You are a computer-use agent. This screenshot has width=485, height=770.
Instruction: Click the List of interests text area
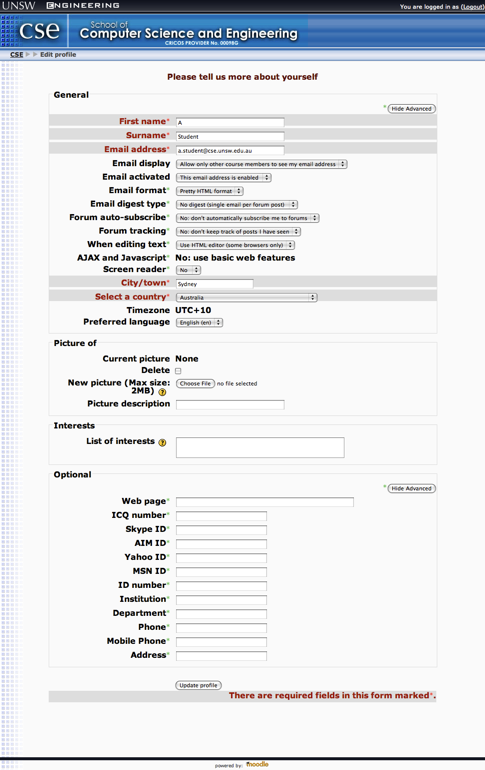pyautogui.click(x=260, y=447)
